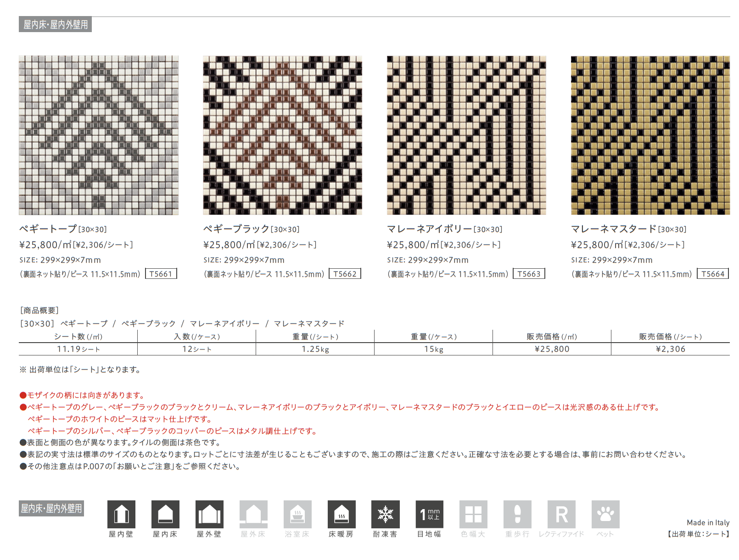739x560 pixels.
Task: Click the 浴室床 bathroom floor icon
Action: 297,514
